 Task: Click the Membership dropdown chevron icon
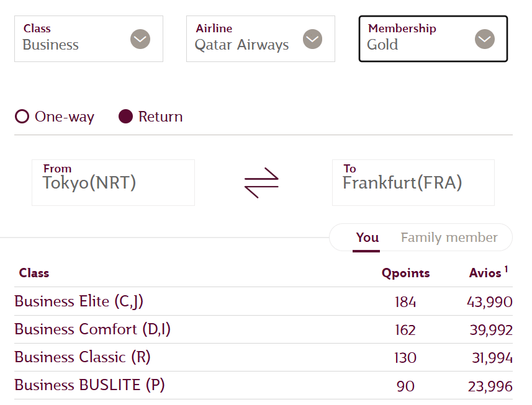click(485, 39)
